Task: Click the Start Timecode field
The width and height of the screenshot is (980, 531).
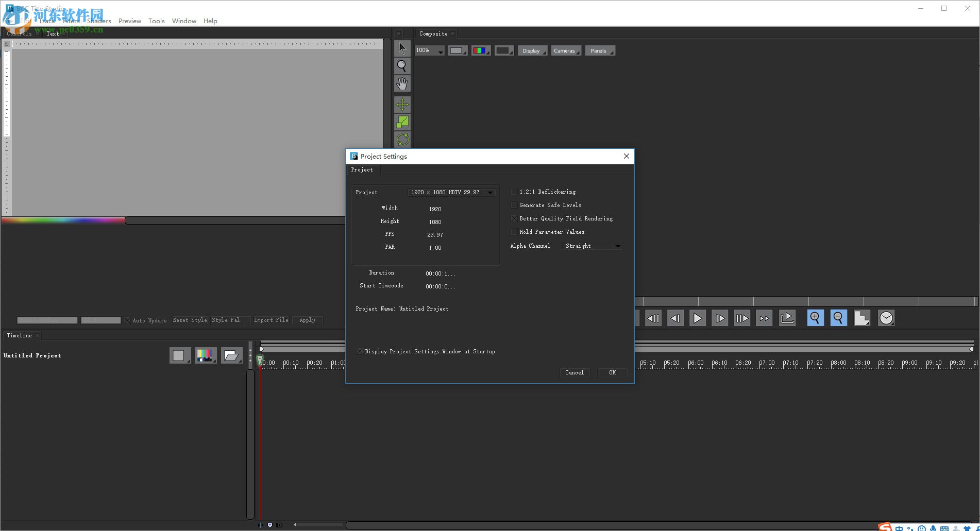Action: point(441,286)
